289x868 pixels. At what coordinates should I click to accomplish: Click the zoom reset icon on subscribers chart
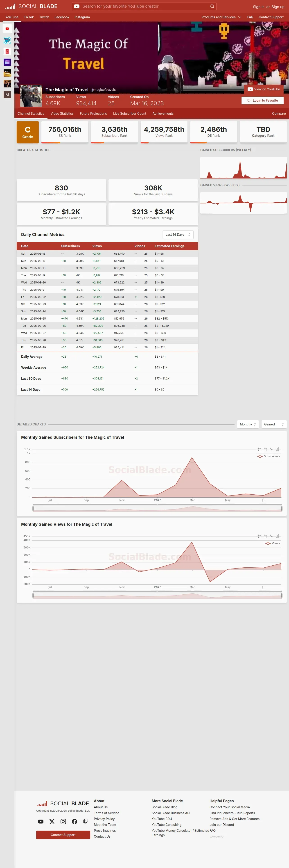click(x=265, y=449)
